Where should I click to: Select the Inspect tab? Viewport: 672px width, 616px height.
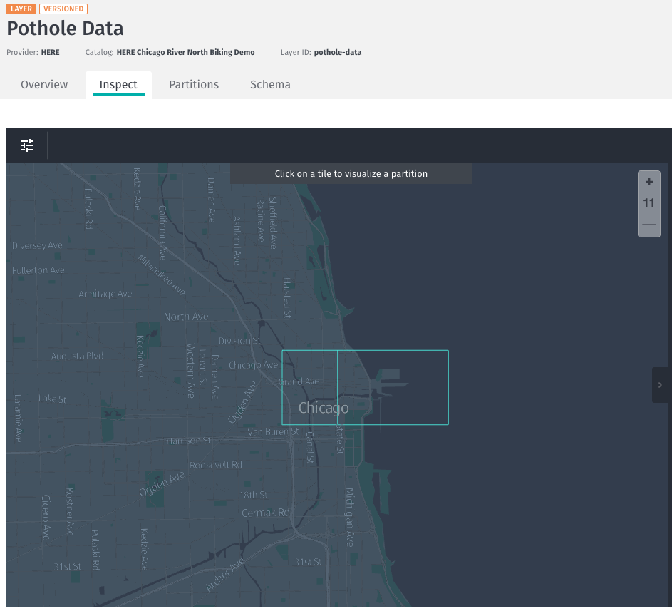pyautogui.click(x=118, y=84)
